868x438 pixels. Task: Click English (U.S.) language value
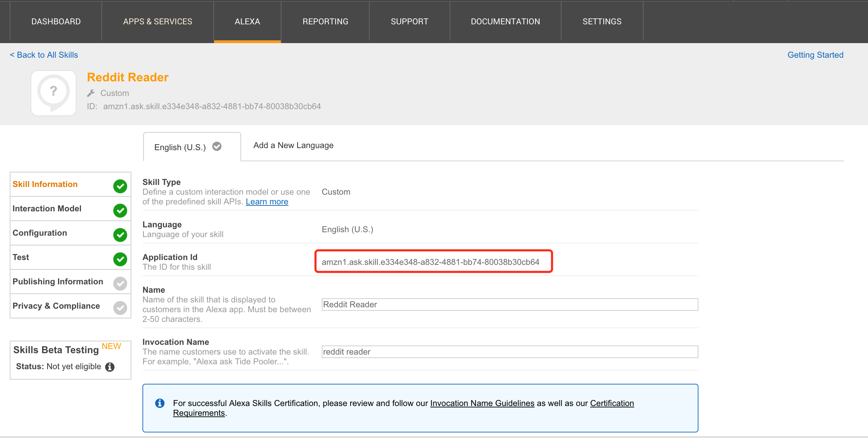tap(347, 229)
